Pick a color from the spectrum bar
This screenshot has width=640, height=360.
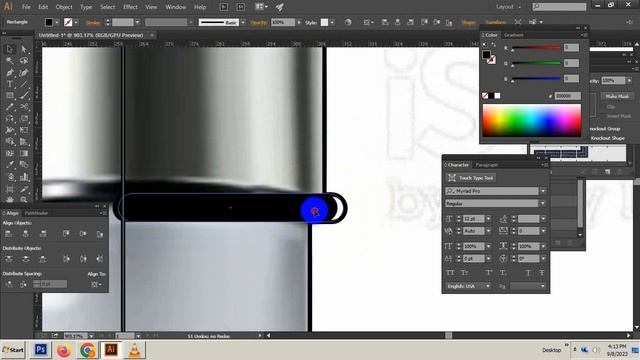[531, 120]
